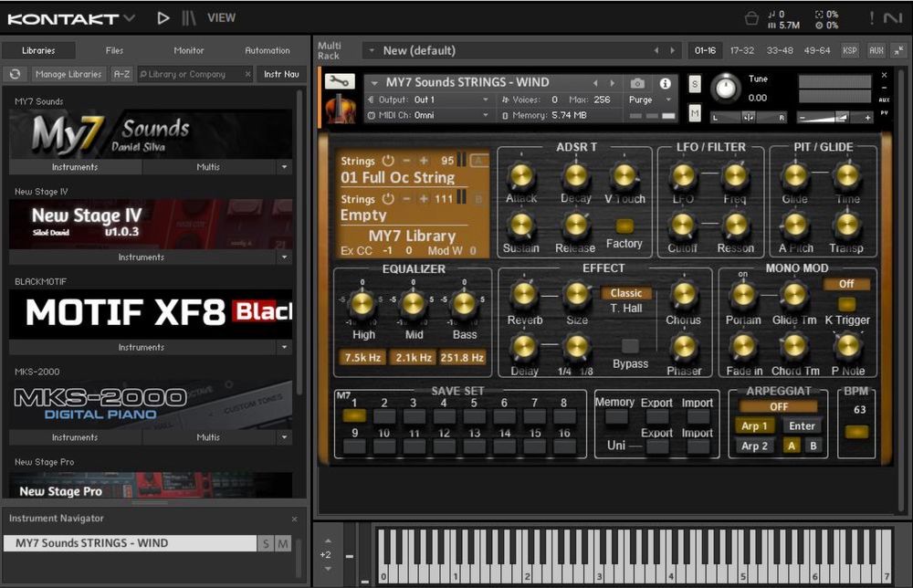Go to previous multi preset arrow
913x588 pixels.
point(656,50)
